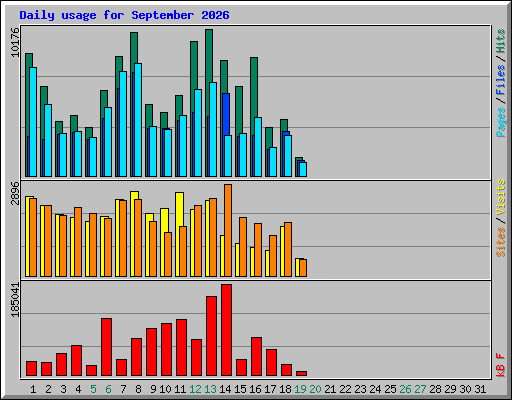The height and width of the screenshot is (400, 512).
Task: Click day label 17 on the x-axis
Action: [270, 389]
